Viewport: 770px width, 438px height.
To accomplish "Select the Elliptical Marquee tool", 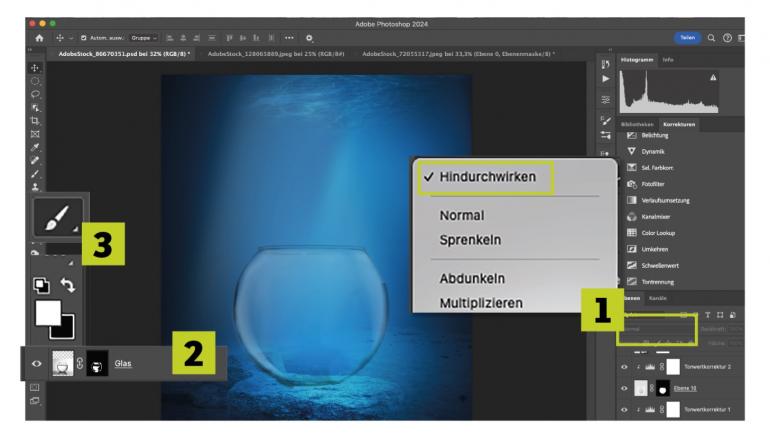I will tap(35, 81).
